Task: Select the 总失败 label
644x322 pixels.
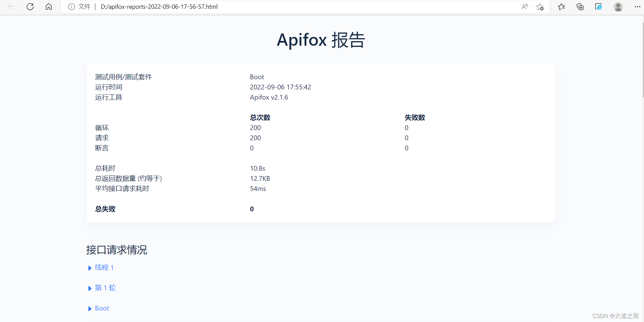Action: [x=105, y=209]
